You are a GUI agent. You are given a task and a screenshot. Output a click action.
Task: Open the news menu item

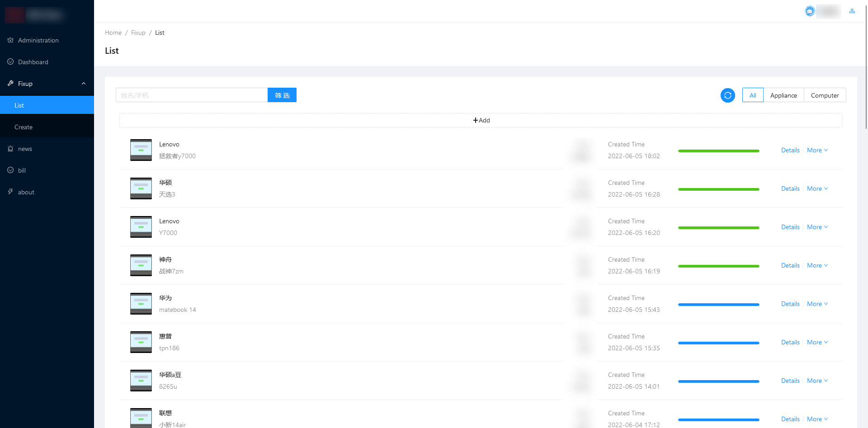tap(47, 149)
